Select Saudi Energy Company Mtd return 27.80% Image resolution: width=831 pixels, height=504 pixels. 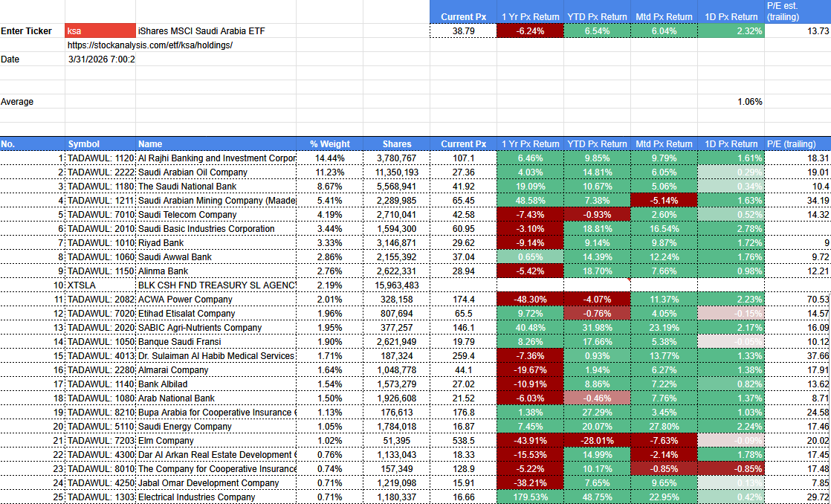664,427
